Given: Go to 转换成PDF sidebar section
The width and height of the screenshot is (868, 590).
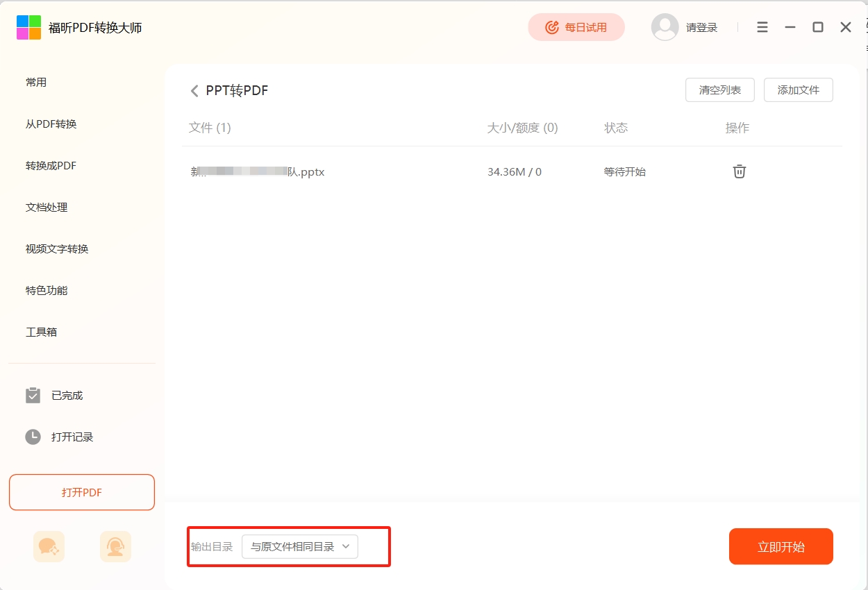Looking at the screenshot, I should (51, 166).
